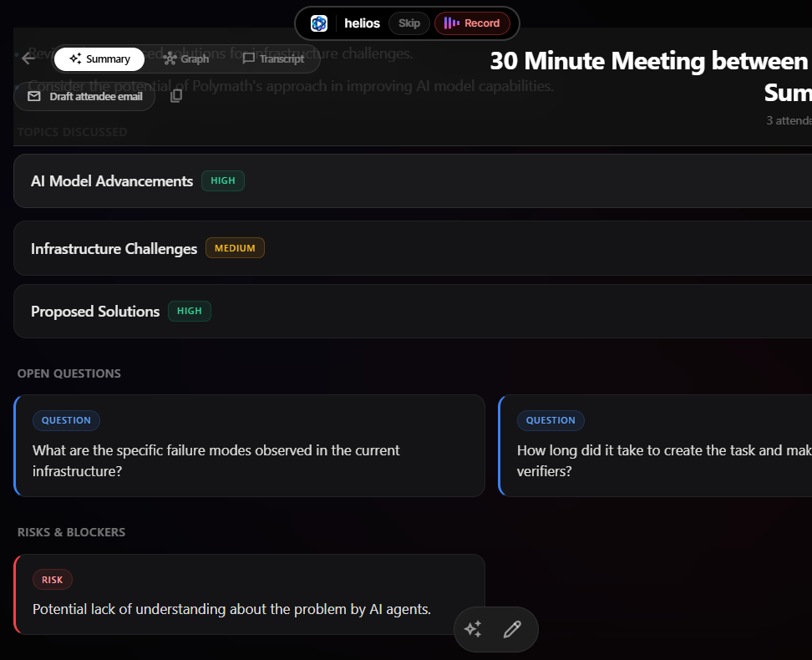Expand the Infrastructure Challenges topic

413,248
